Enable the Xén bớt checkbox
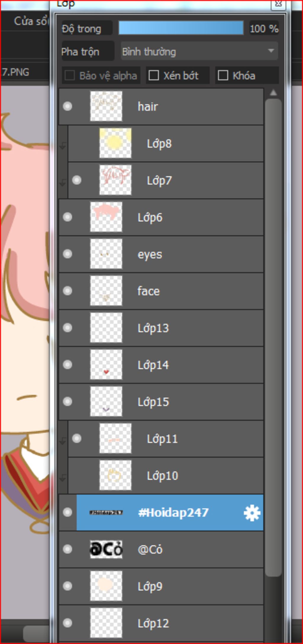Screen dimensions: 303x644 tap(154, 75)
